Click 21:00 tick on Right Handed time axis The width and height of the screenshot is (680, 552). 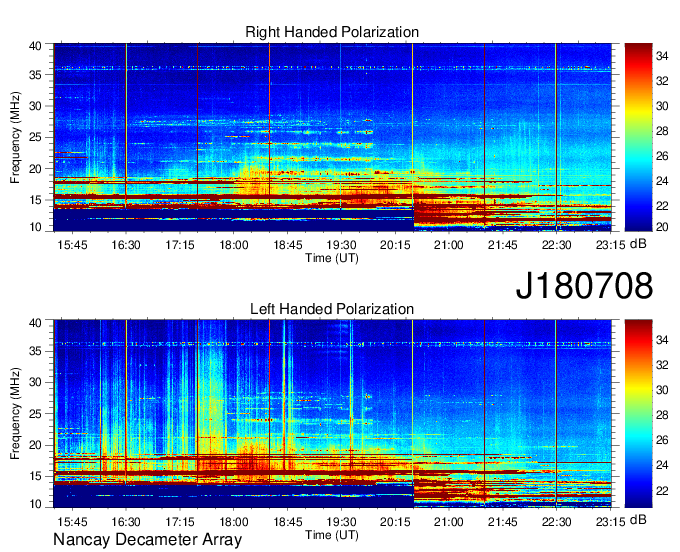(x=449, y=245)
